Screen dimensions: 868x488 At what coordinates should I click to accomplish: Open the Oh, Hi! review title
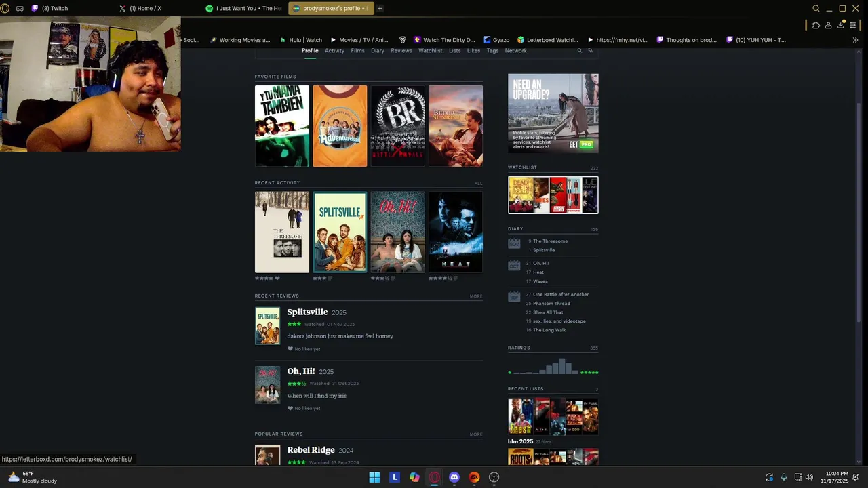301,371
